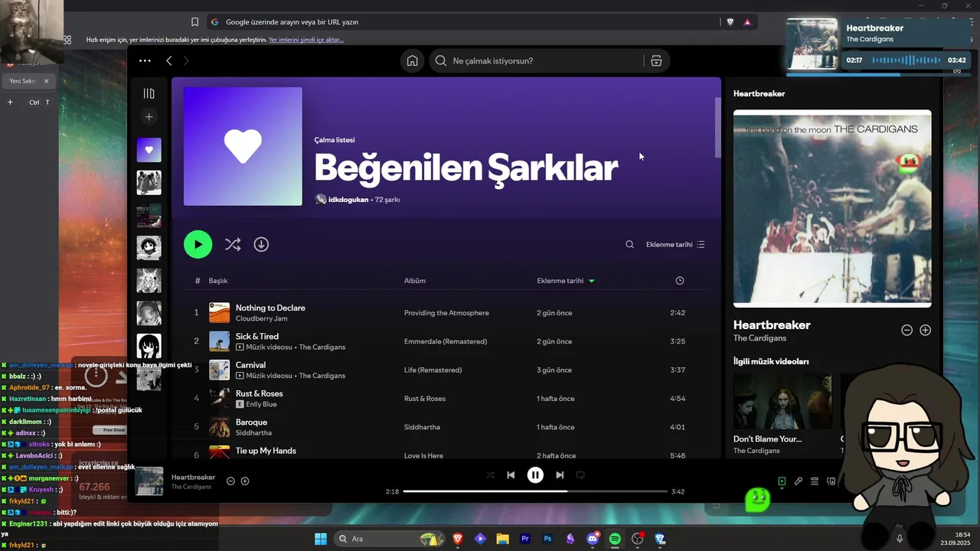Open the Don't Blame Your... music video thumbnail
Screen dimensions: 980x551
(x=782, y=402)
